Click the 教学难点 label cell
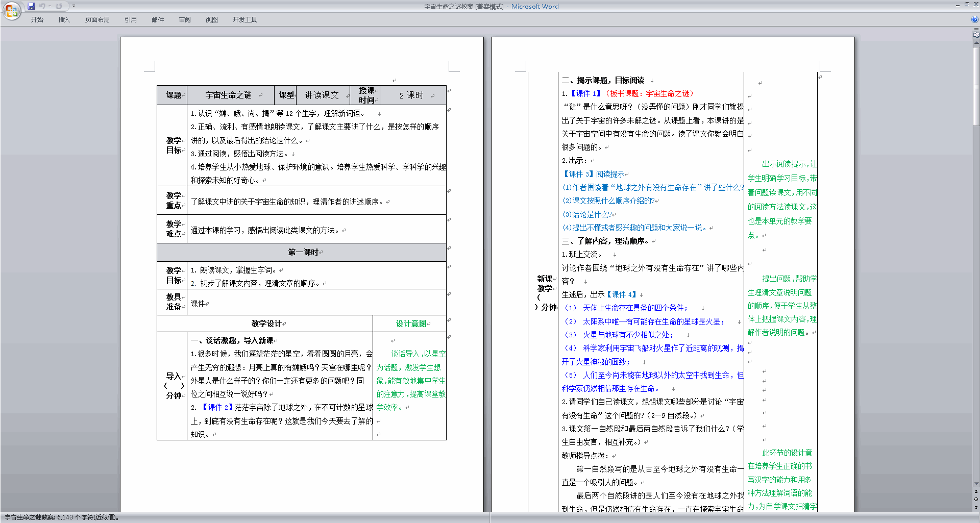 (173, 229)
